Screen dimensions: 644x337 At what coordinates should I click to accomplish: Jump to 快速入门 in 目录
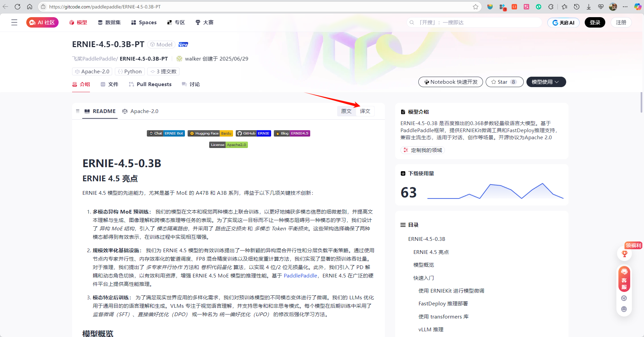click(x=423, y=278)
